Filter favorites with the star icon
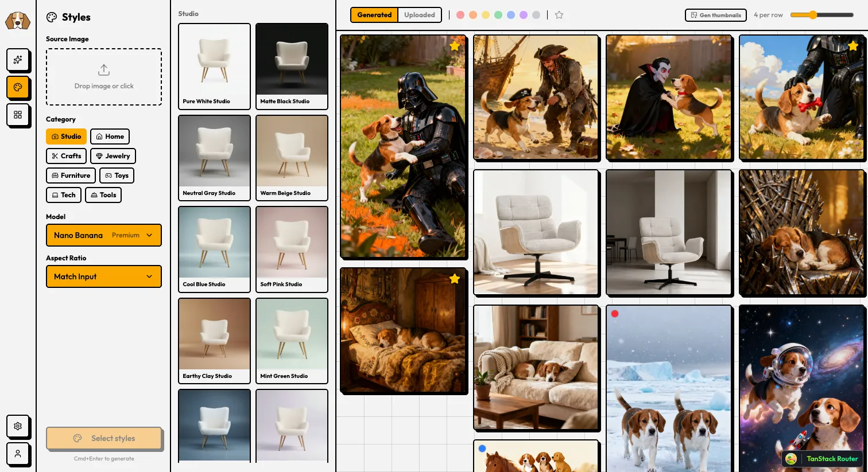868x472 pixels. click(559, 15)
